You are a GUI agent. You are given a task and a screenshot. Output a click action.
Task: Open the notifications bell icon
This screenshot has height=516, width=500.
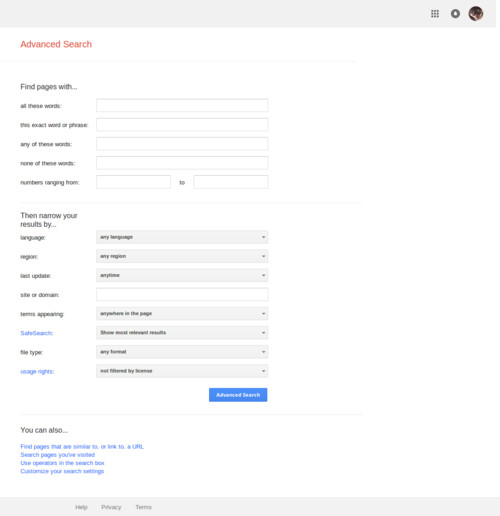(455, 14)
